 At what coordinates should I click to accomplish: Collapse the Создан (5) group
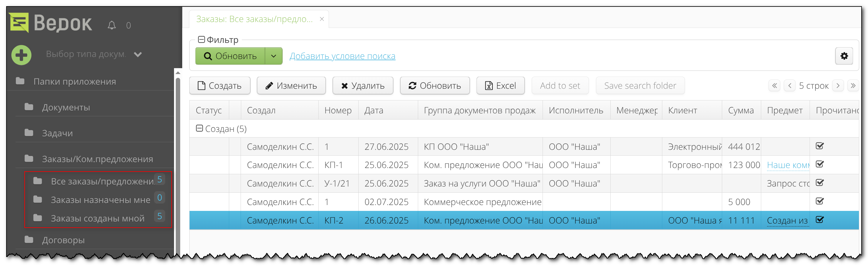point(200,128)
